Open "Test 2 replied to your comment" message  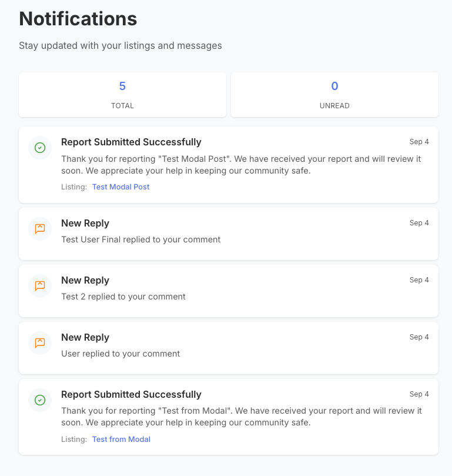(123, 297)
